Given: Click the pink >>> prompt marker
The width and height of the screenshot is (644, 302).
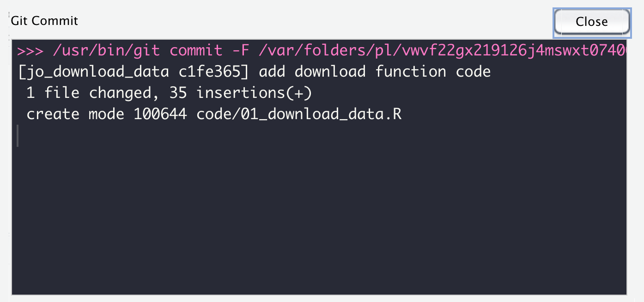Looking at the screenshot, I should [30, 50].
